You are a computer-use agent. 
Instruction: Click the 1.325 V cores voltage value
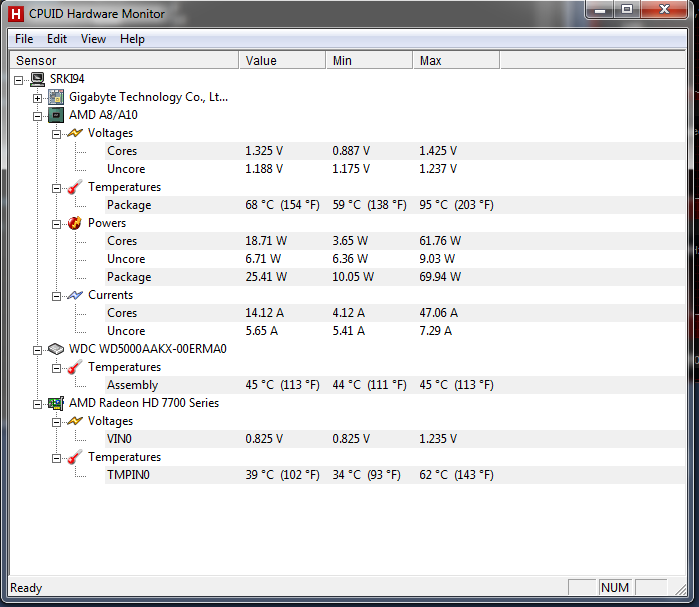tap(264, 151)
